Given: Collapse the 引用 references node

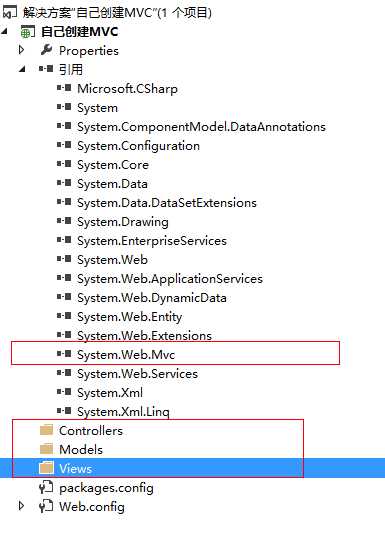Looking at the screenshot, I should coord(22,69).
